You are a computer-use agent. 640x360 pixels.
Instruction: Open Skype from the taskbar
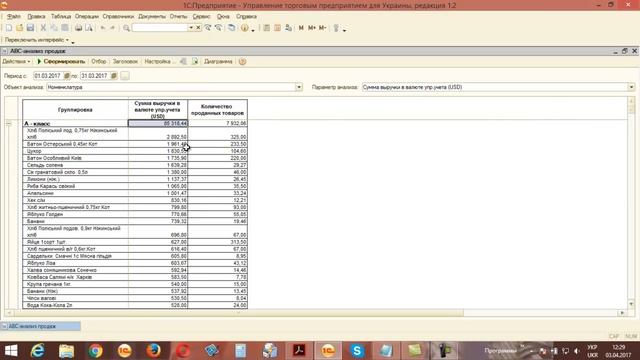pos(357,351)
